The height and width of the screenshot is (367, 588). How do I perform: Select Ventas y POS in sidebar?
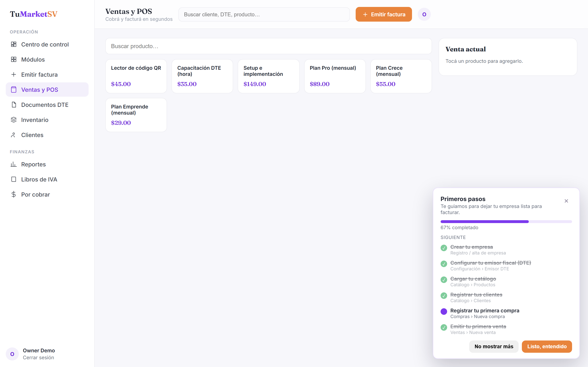click(47, 90)
